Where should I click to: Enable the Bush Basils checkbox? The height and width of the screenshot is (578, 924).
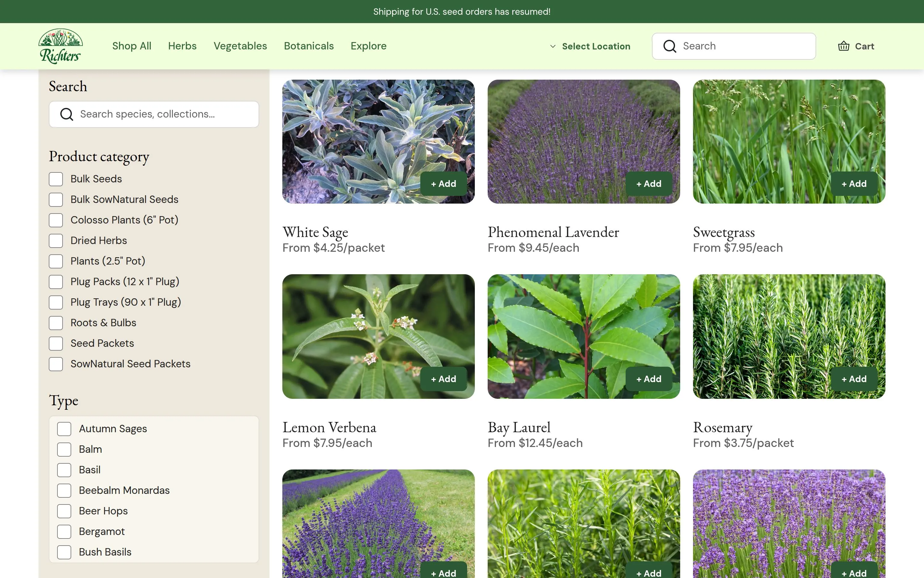(64, 552)
